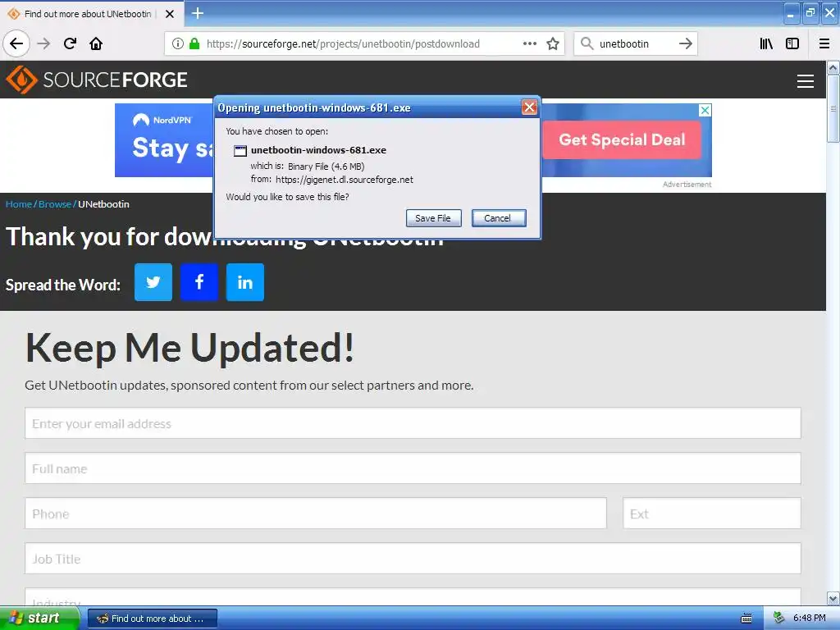Viewport: 840px width, 630px height.
Task: Click the browser forward arrow
Action: [44, 43]
